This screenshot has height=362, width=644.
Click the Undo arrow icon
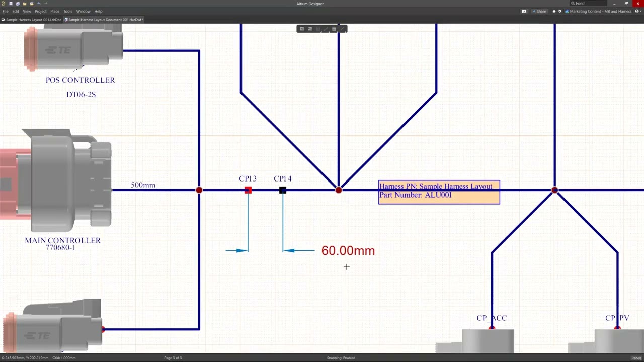(x=39, y=4)
